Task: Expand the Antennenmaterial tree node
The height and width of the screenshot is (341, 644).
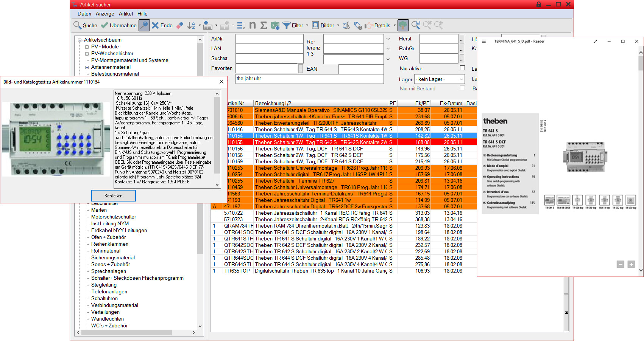Action: 87,67
